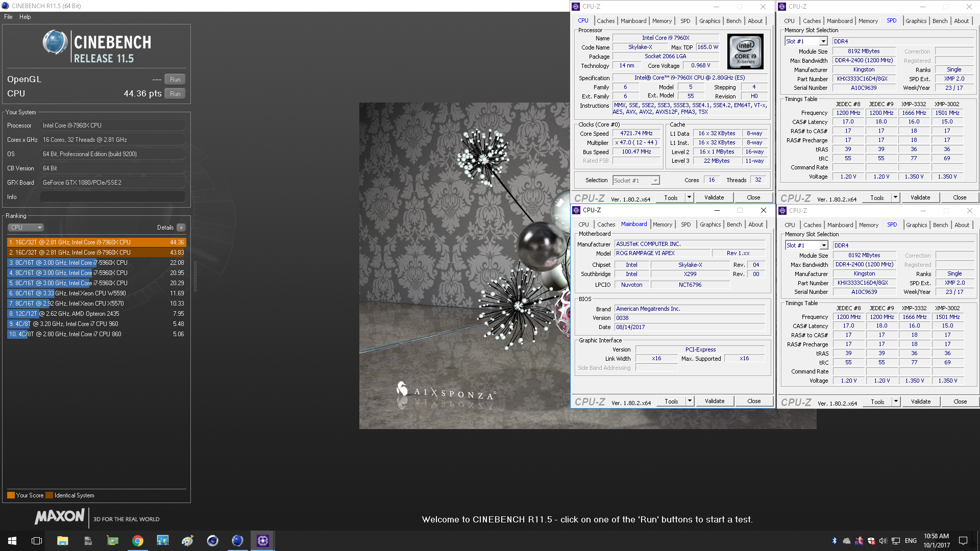Run the OpenGL benchmark
The height and width of the screenshot is (551, 980).
[x=175, y=80]
